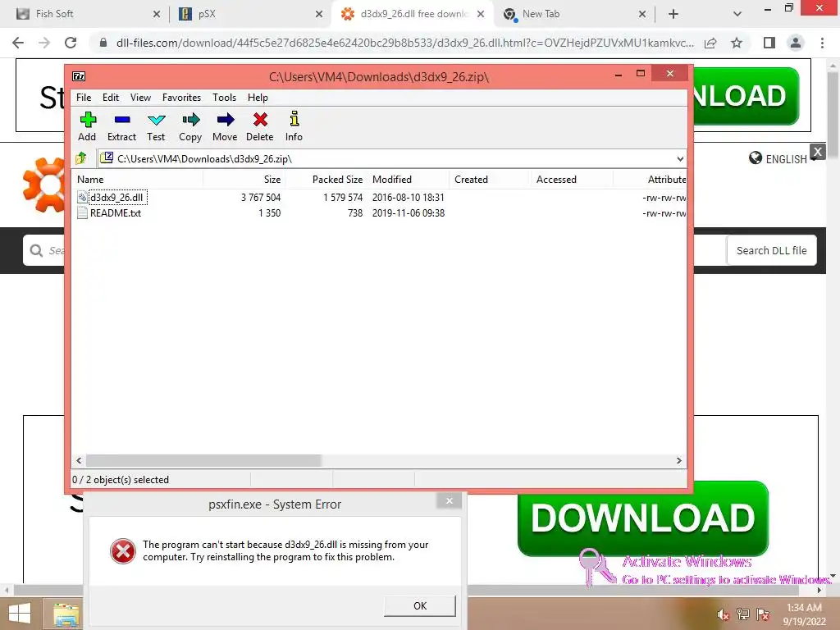The width and height of the screenshot is (840, 630).
Task: Go back in Chrome browser
Action: click(18, 43)
